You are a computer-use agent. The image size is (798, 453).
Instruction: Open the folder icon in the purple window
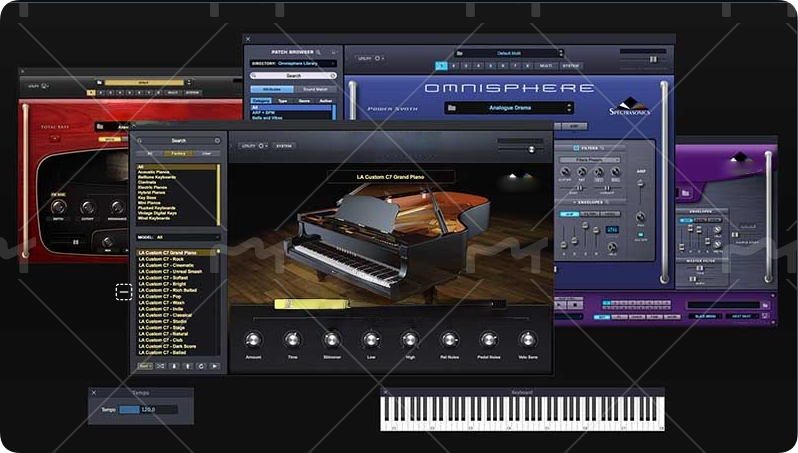[x=686, y=193]
